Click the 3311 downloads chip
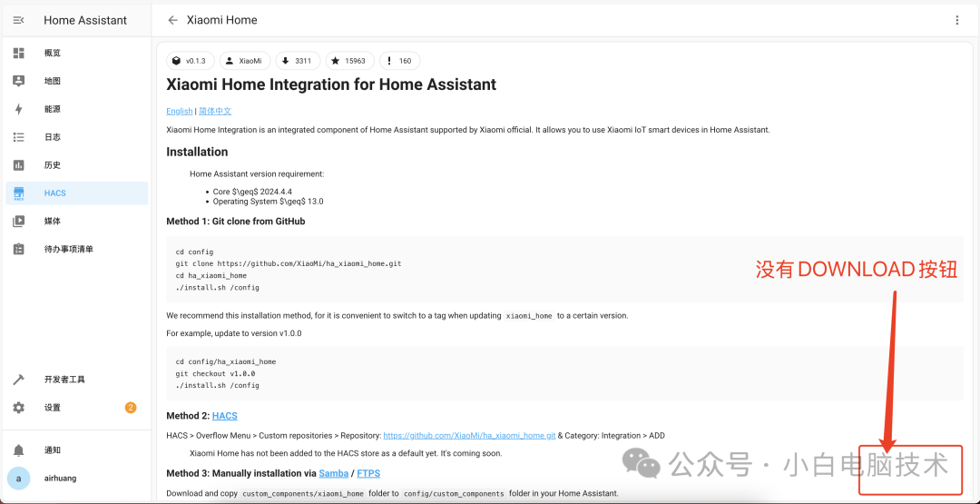Screen dimensions: 980x504 [x=298, y=61]
